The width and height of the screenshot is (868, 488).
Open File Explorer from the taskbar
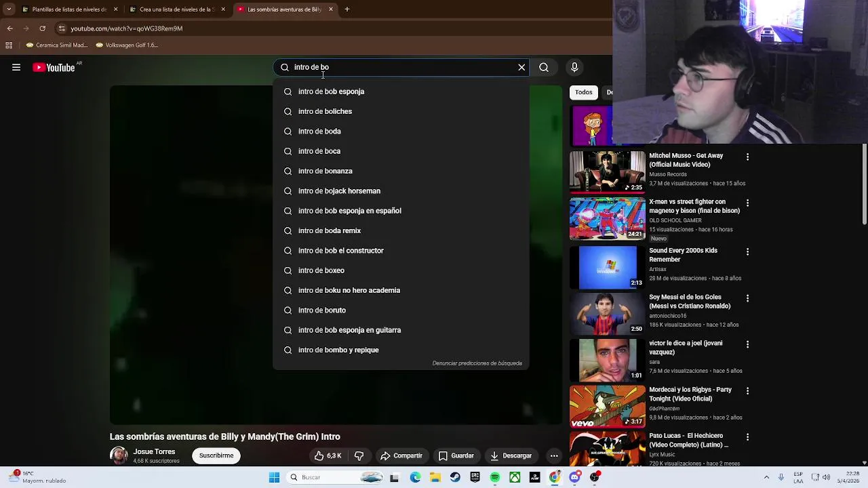(435, 477)
